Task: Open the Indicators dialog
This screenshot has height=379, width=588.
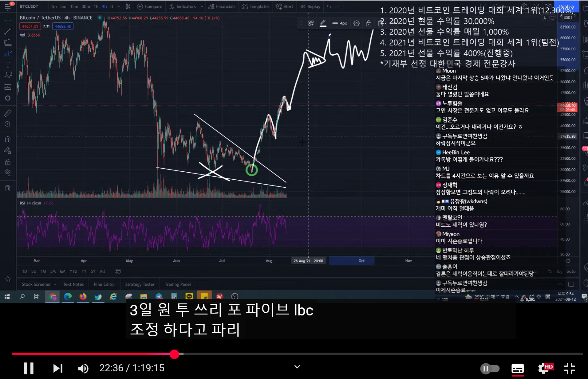Action: [183, 6]
